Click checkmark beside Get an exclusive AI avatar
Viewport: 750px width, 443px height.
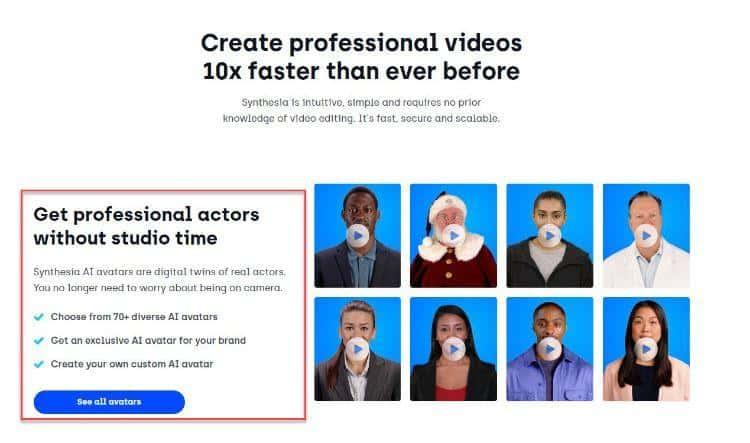39,341
